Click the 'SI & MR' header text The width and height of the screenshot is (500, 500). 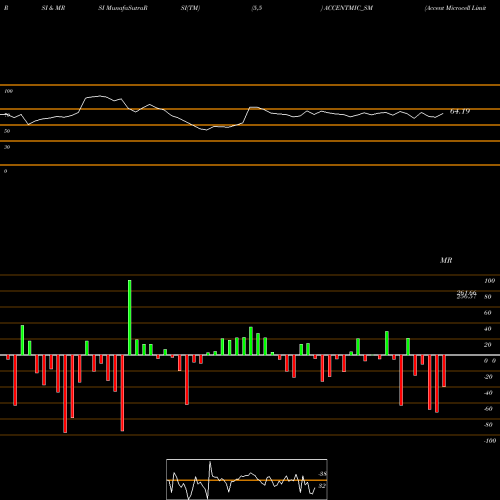53,8
